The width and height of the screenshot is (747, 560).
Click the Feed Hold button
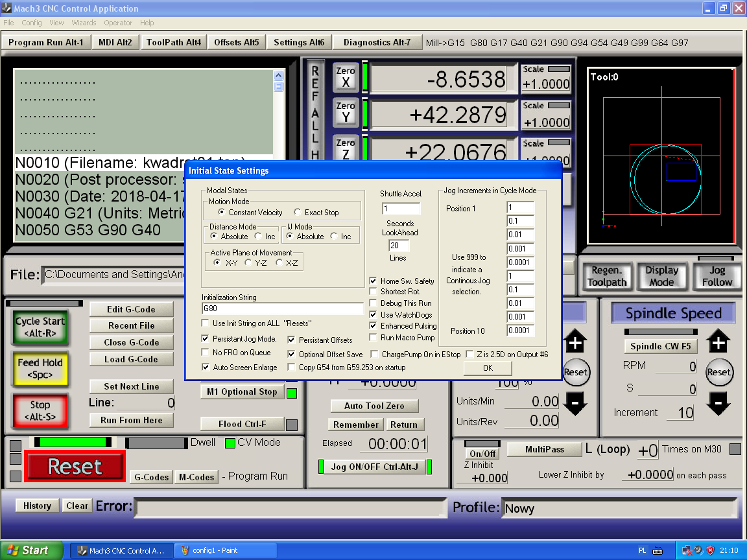click(x=40, y=369)
